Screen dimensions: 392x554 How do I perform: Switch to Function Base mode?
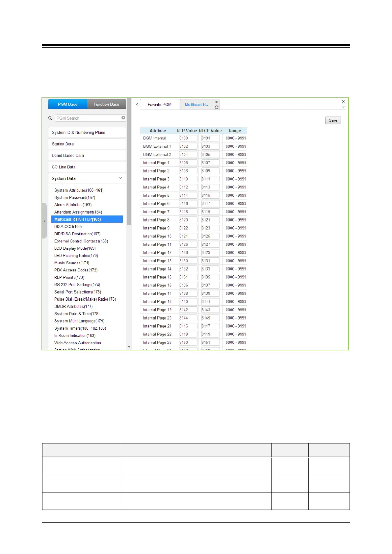106,104
